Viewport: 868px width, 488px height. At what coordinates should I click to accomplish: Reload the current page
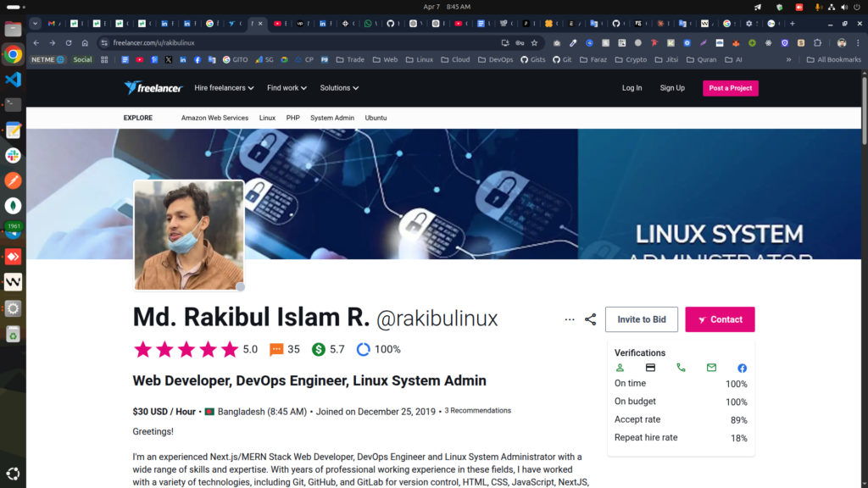click(x=69, y=42)
